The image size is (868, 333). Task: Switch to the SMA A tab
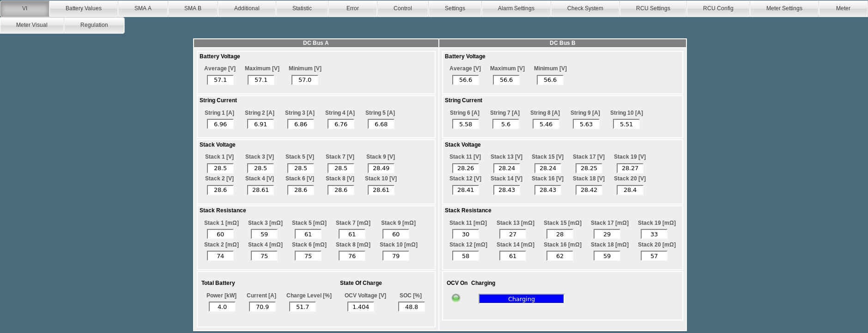tap(143, 8)
